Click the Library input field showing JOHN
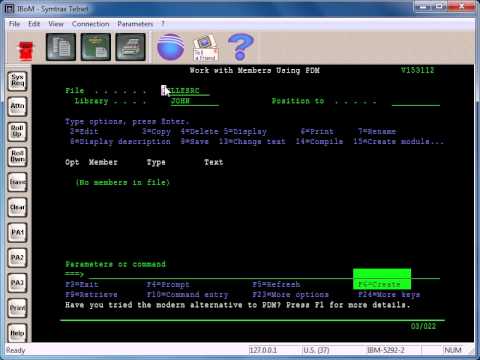 [x=195, y=101]
